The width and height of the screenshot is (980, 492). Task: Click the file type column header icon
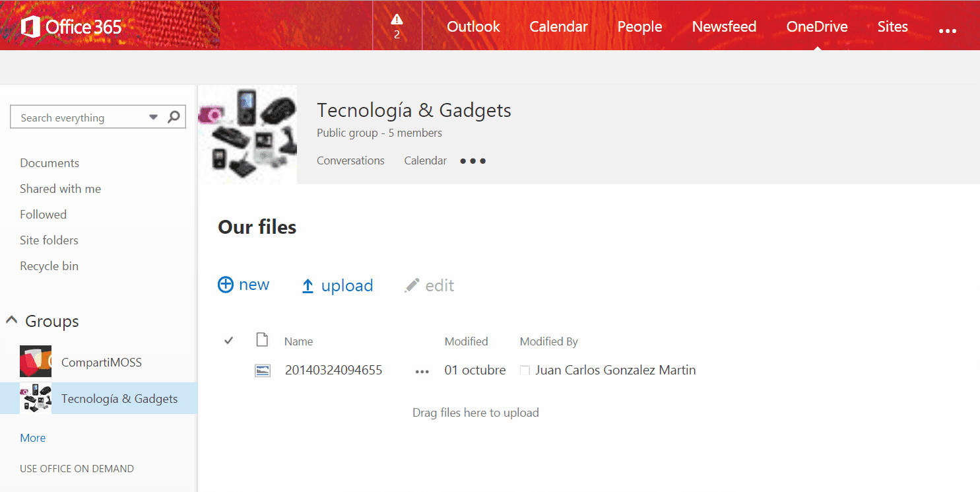click(x=263, y=340)
